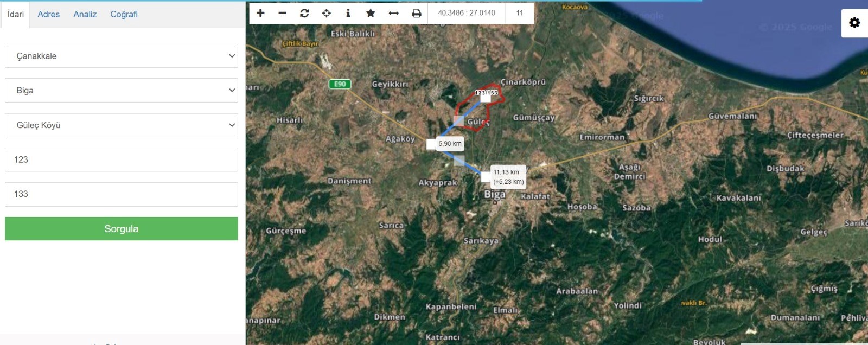Print the map with printer icon
Screen dimensions: 868x345
tap(416, 13)
